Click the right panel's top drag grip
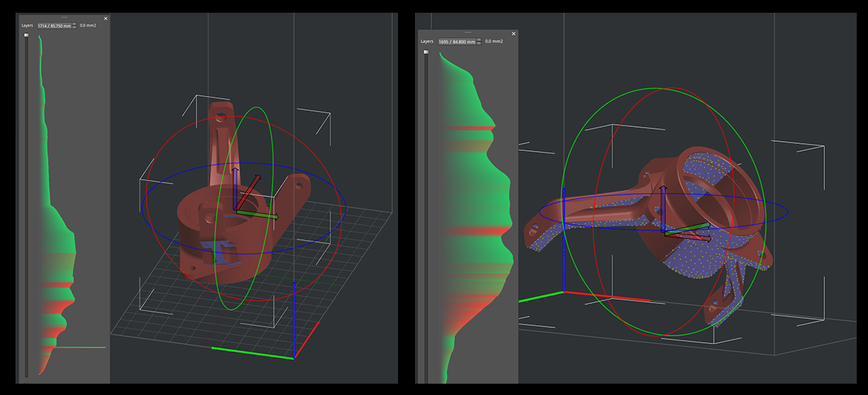 468,32
